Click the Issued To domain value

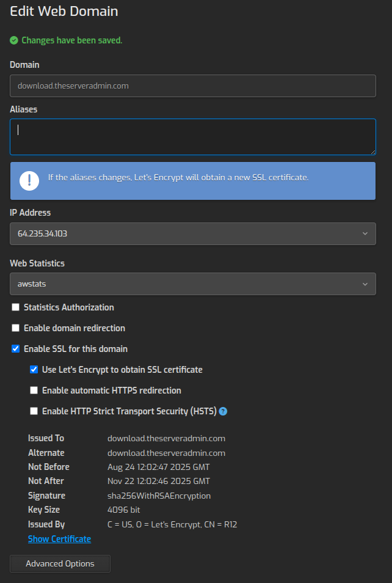click(166, 438)
